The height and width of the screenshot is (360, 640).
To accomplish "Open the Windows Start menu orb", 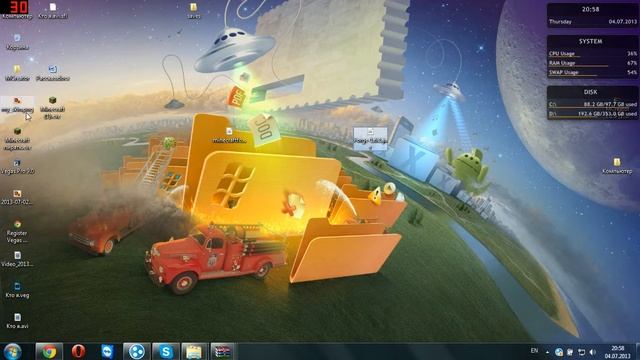I will coord(12,352).
